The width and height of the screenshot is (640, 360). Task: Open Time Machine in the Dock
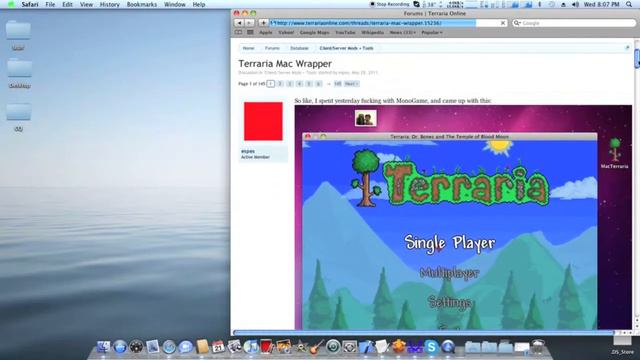pyautogui.click(x=333, y=347)
